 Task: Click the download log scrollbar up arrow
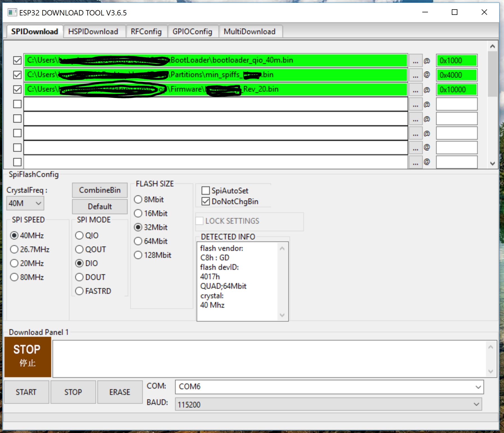491,347
